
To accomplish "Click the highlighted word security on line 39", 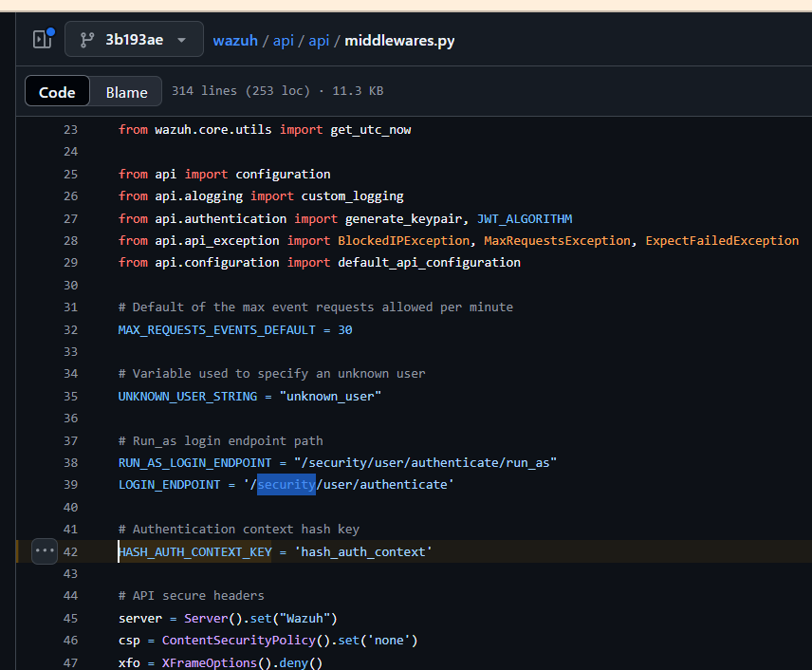I will (x=286, y=484).
